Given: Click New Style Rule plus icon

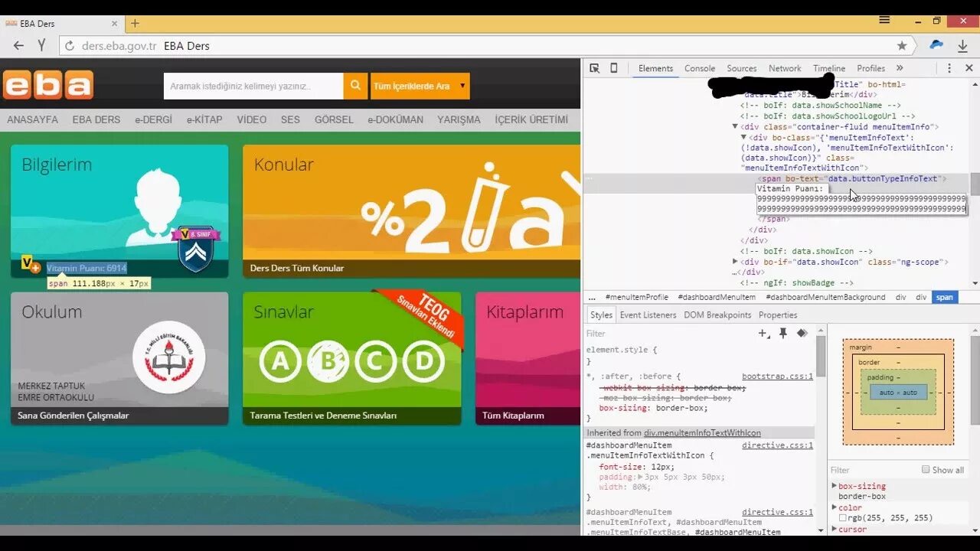Looking at the screenshot, I should [763, 334].
